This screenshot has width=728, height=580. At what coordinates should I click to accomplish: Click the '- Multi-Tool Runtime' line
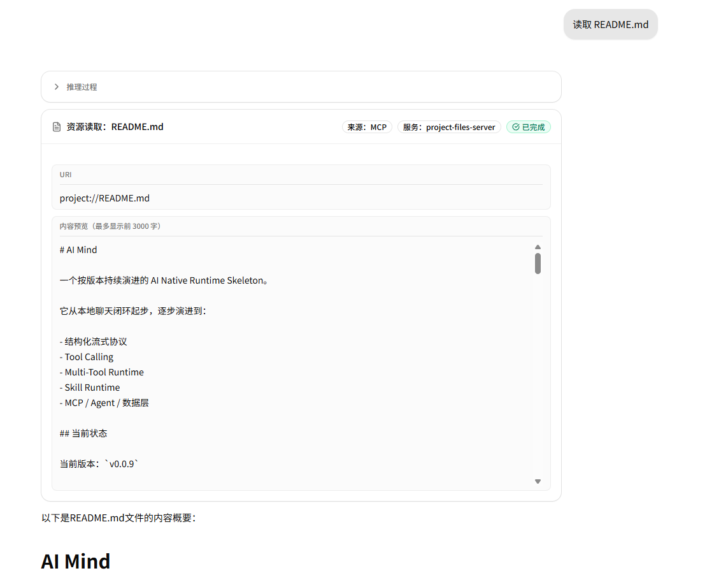tap(102, 372)
